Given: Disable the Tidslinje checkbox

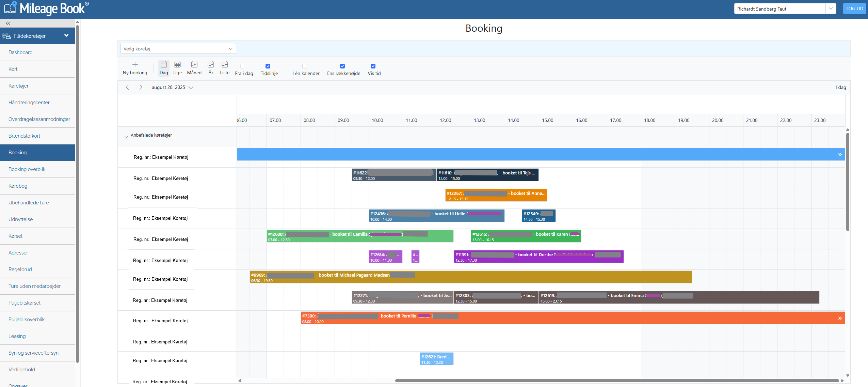Looking at the screenshot, I should pos(268,66).
